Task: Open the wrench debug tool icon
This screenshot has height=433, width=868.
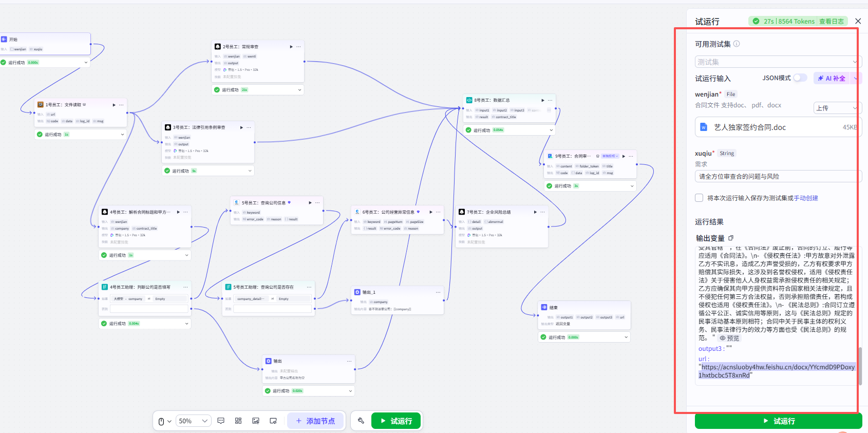Action: (361, 421)
